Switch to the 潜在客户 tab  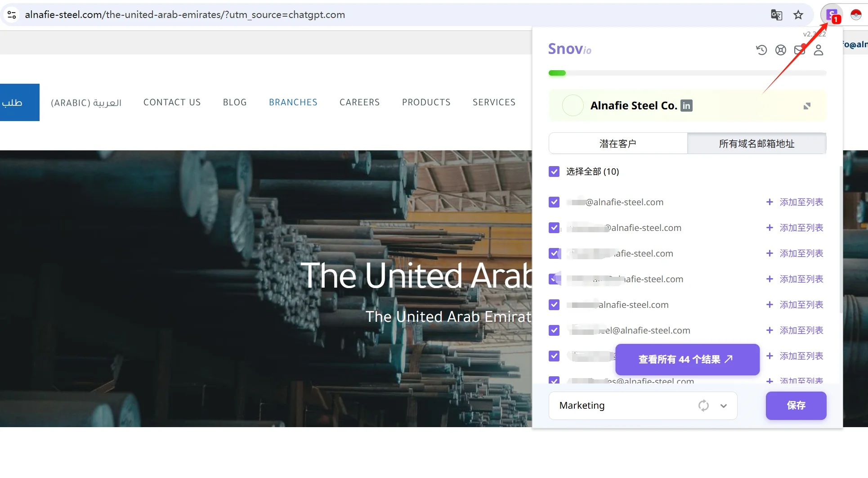[x=618, y=144]
